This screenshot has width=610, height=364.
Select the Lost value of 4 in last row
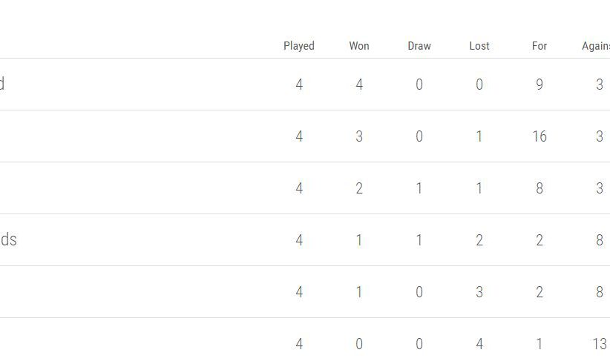click(x=479, y=344)
